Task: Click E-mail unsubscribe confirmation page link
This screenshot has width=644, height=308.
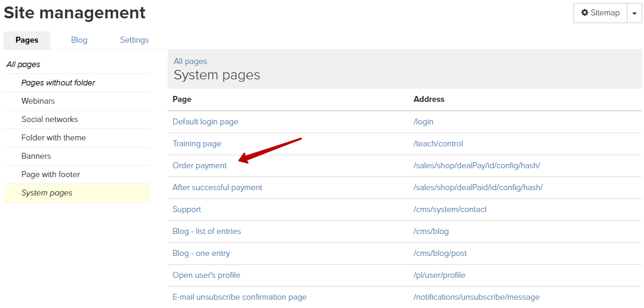Action: (239, 297)
